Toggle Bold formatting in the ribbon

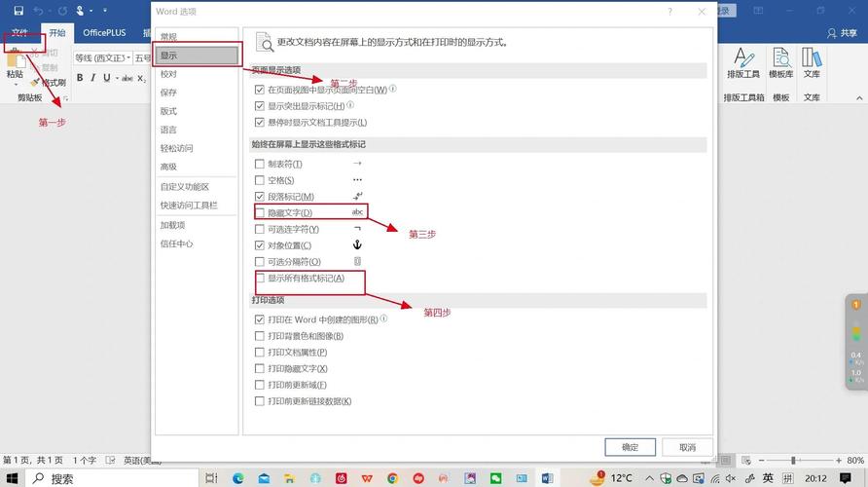[x=80, y=78]
